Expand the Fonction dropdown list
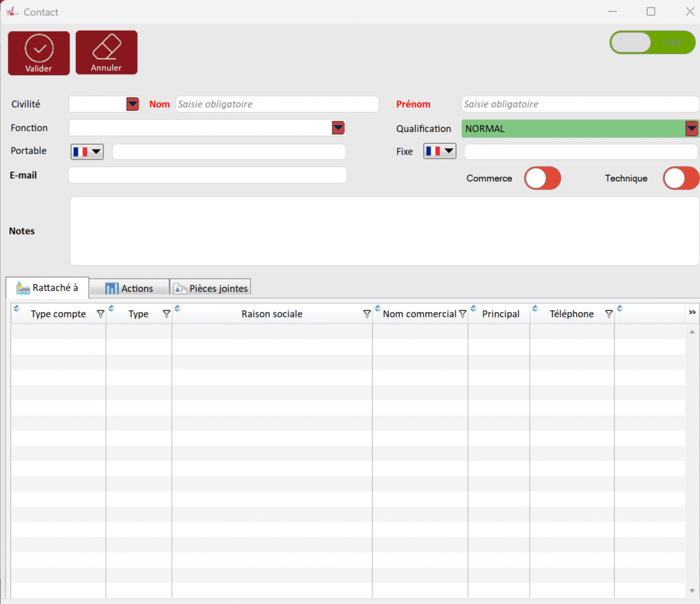The width and height of the screenshot is (700, 604). [x=338, y=128]
